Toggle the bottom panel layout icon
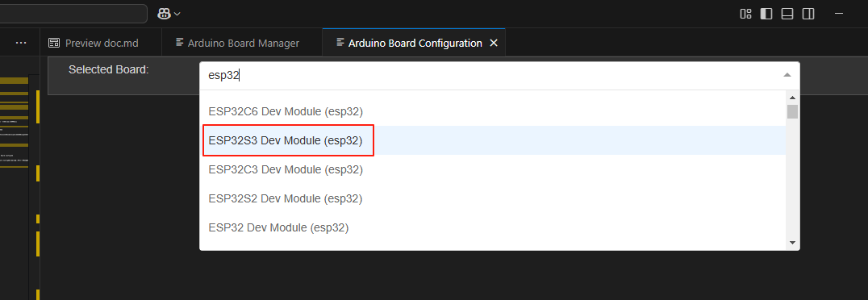This screenshot has width=868, height=300. click(787, 14)
